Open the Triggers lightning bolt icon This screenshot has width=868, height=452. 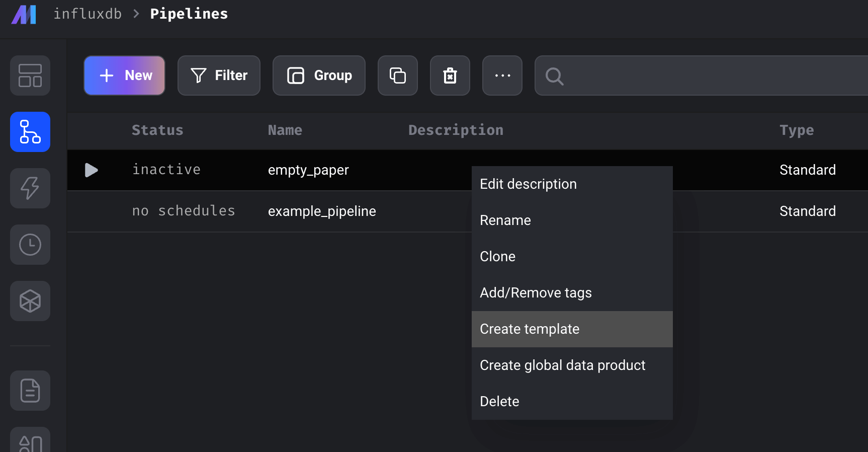click(x=30, y=188)
